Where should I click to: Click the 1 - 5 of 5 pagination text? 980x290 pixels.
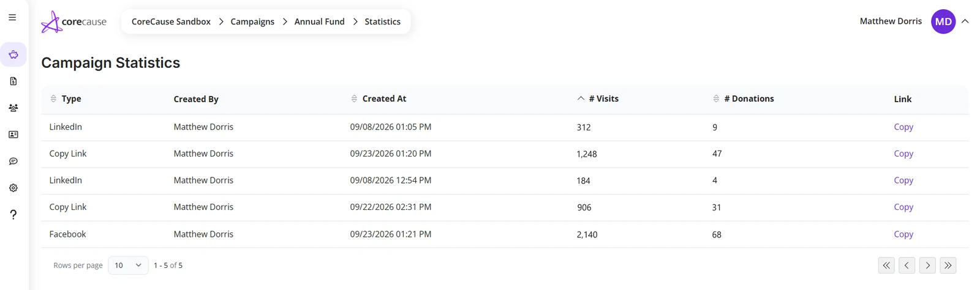(x=168, y=266)
